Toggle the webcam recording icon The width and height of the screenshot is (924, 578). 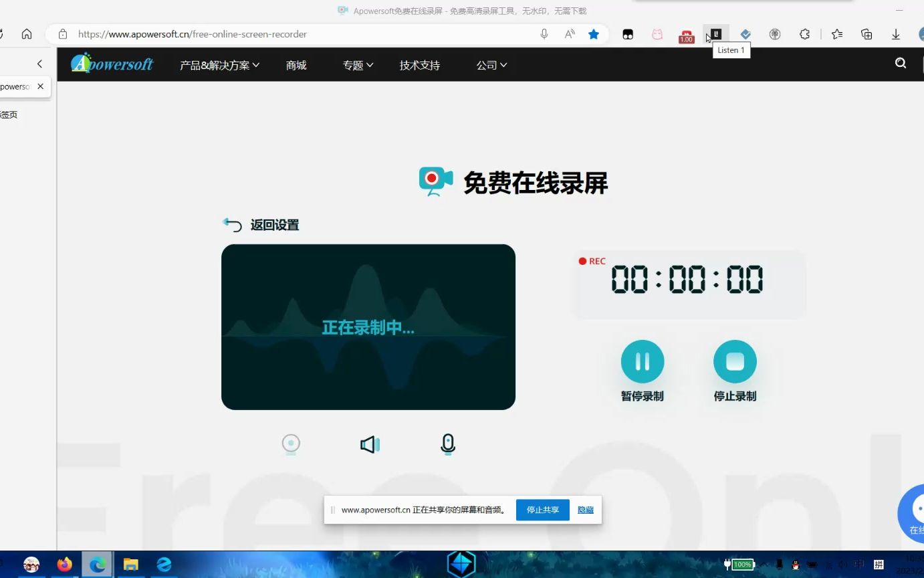click(x=291, y=444)
